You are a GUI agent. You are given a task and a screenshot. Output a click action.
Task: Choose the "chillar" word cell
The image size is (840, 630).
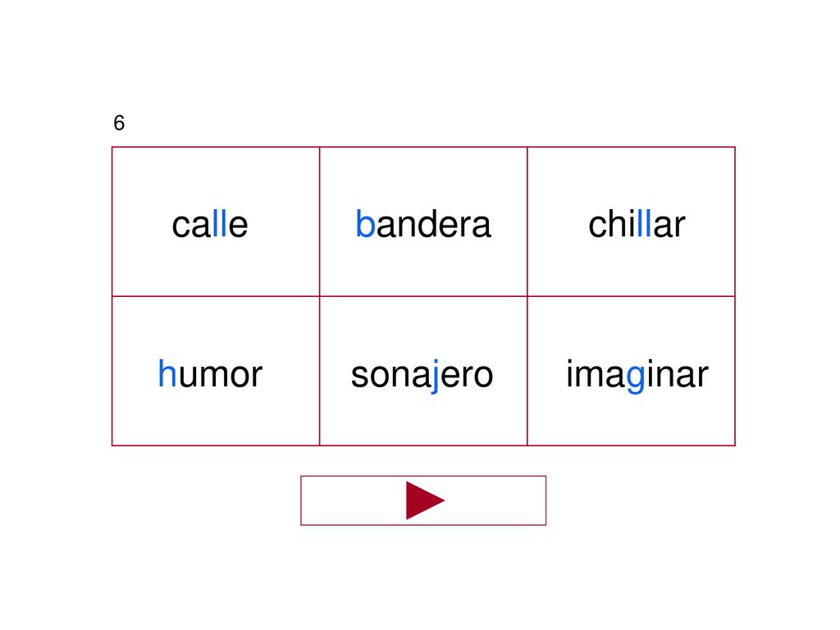tap(631, 221)
